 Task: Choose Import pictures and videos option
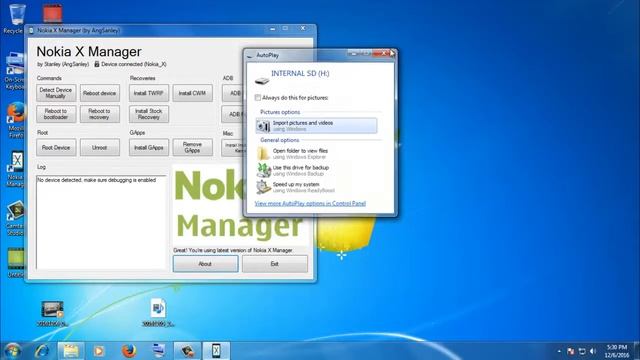click(316, 126)
